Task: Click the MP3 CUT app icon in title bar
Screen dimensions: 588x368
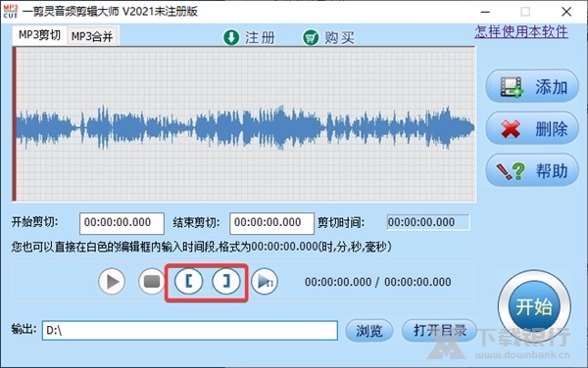Action: pyautogui.click(x=11, y=11)
